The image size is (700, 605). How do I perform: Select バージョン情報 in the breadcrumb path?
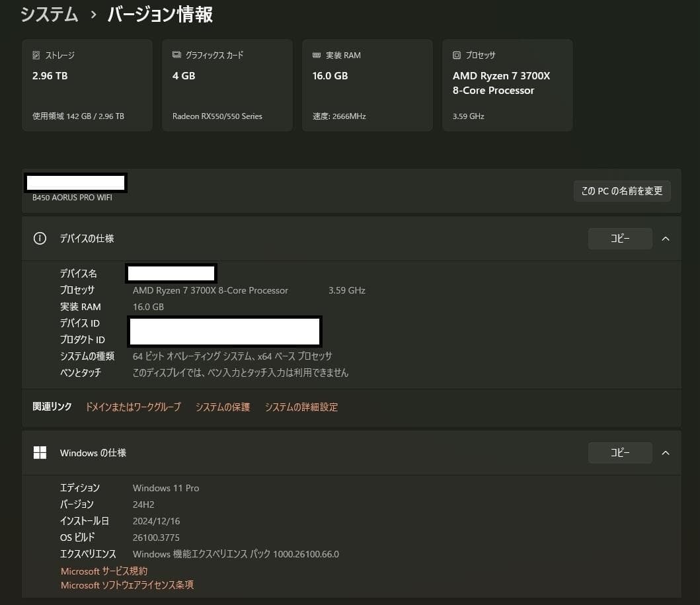(159, 14)
